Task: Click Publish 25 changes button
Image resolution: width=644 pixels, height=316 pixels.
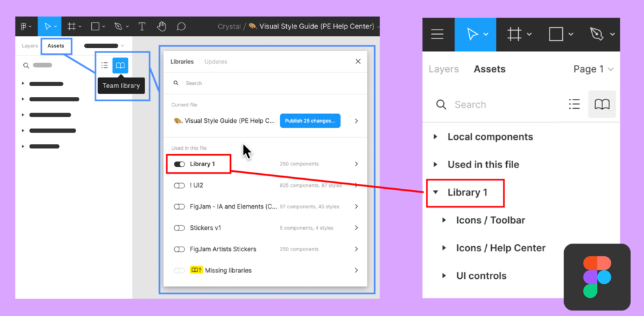Action: point(310,121)
